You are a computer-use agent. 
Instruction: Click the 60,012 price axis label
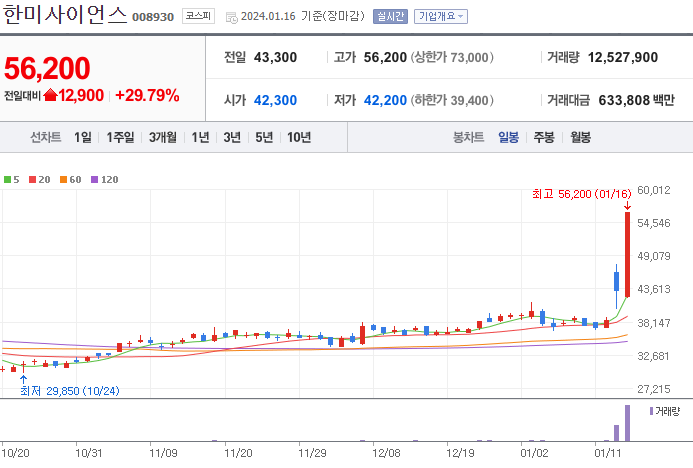tap(654, 190)
